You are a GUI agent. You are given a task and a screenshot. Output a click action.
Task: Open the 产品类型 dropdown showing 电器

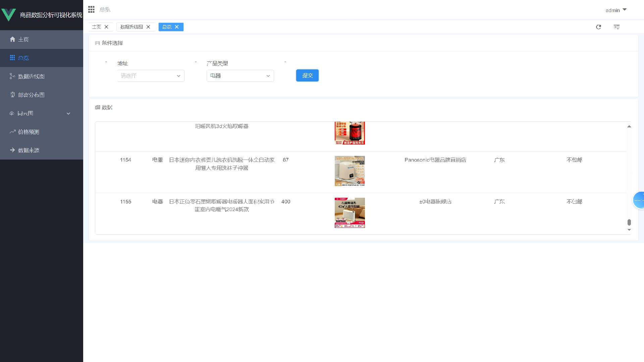point(240,76)
